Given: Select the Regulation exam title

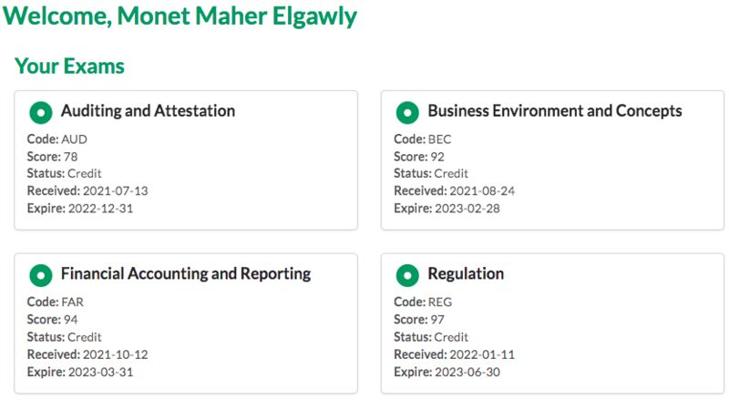Looking at the screenshot, I should coord(465,274).
